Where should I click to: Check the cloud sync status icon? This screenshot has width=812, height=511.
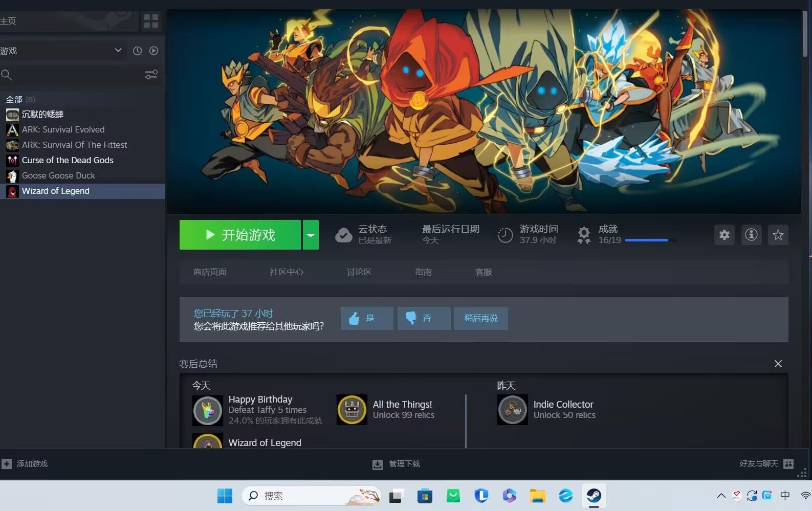tap(343, 235)
